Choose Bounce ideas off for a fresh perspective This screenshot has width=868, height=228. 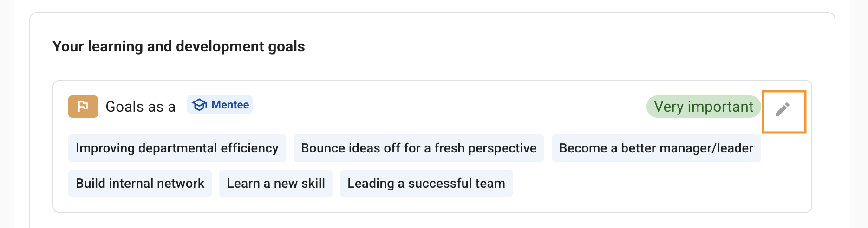click(418, 148)
